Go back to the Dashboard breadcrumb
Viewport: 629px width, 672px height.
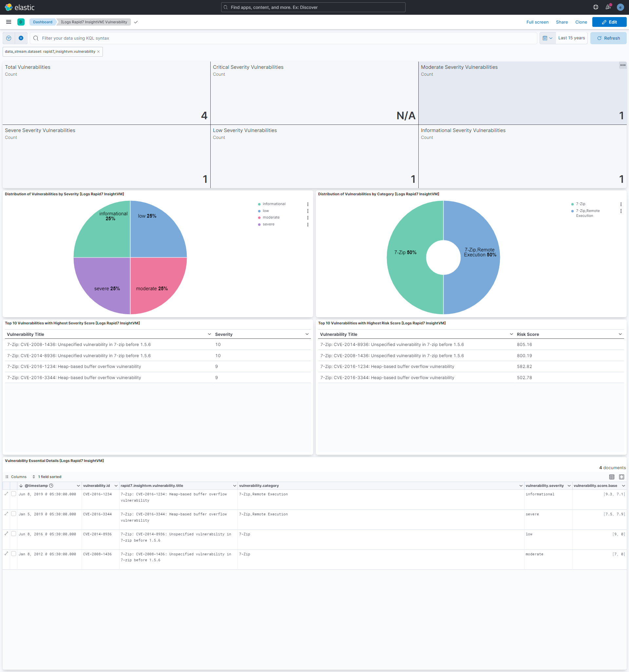click(x=42, y=22)
